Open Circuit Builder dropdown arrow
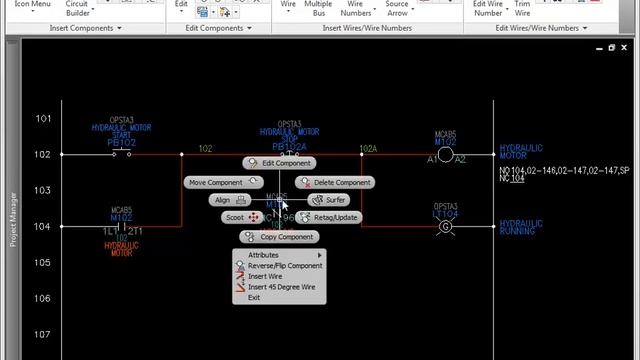The width and height of the screenshot is (640, 360). 93,9
